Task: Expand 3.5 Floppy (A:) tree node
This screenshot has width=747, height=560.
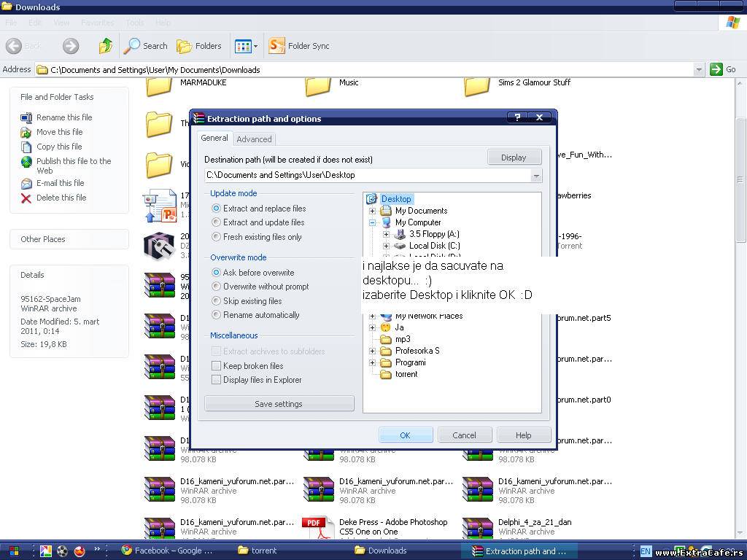Action: click(387, 234)
